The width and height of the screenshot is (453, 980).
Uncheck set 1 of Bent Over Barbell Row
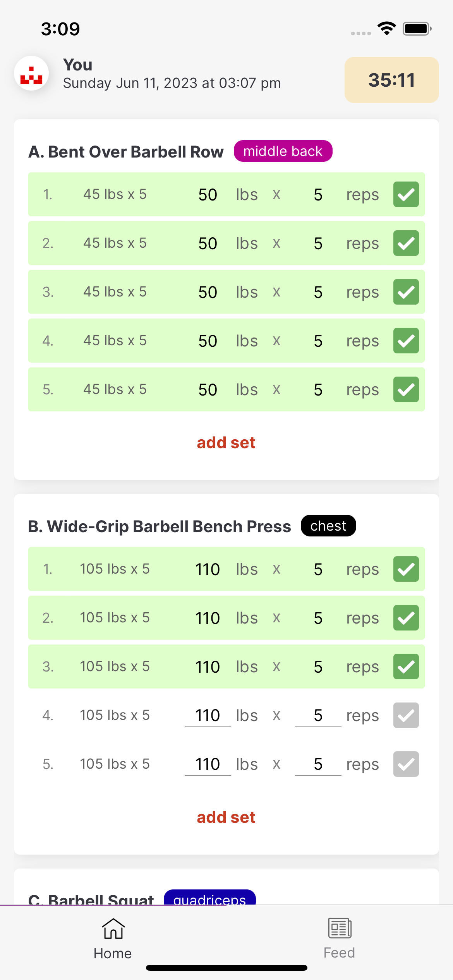[x=406, y=194]
